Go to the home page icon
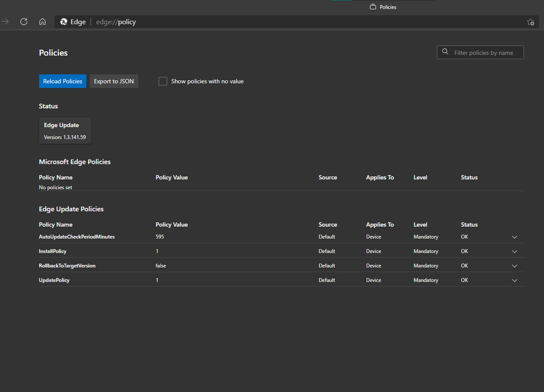This screenshot has height=392, width=544. [42, 22]
